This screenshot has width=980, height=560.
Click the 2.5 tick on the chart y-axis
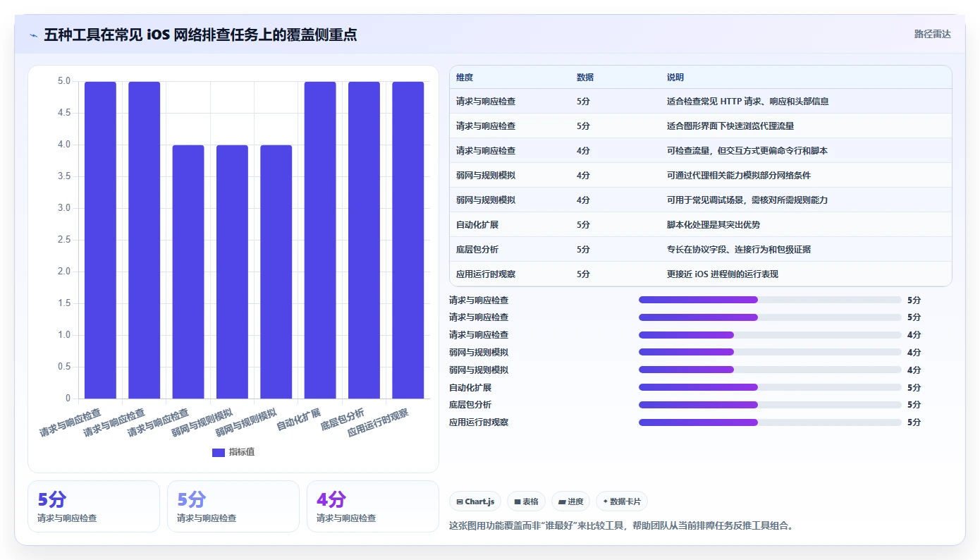pyautogui.click(x=64, y=240)
